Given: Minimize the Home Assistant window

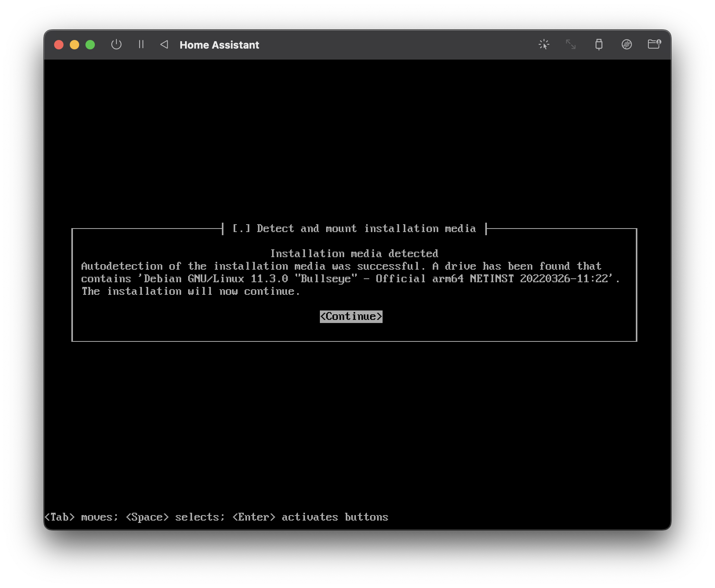Looking at the screenshot, I should coord(74,44).
